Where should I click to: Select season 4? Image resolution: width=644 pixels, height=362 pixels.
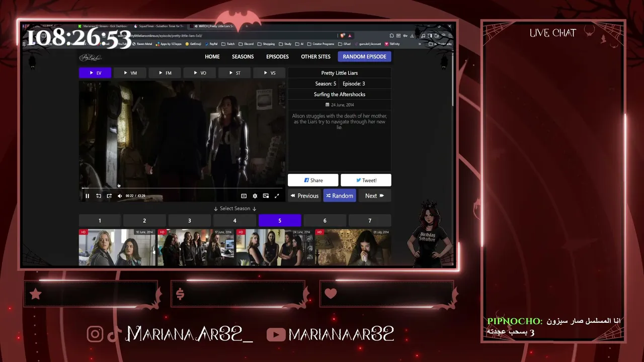(234, 221)
